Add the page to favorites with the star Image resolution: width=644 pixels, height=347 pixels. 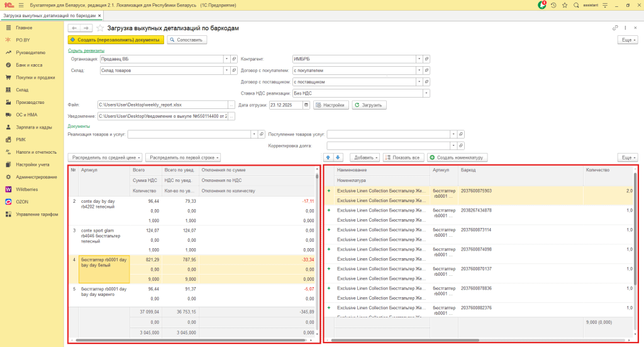pos(100,28)
